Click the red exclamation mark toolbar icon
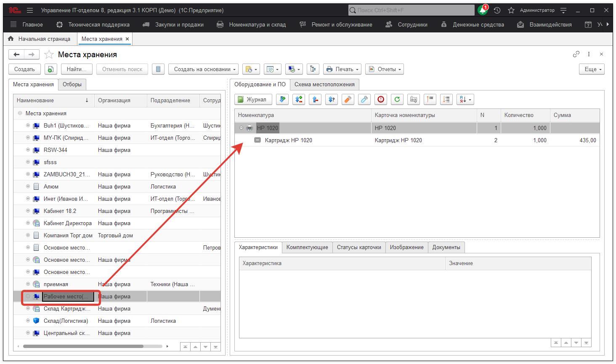The width and height of the screenshot is (616, 364). 381,99
